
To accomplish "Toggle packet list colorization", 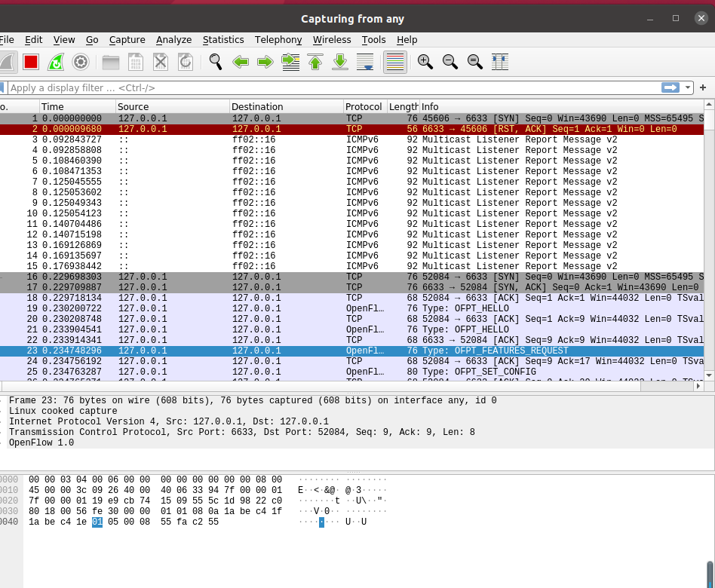I will [395, 62].
